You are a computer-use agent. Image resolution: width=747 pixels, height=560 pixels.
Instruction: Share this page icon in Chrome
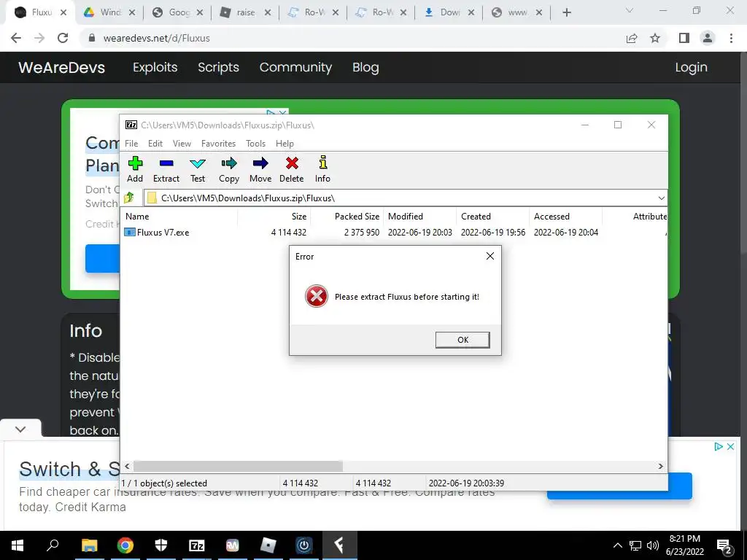[632, 38]
